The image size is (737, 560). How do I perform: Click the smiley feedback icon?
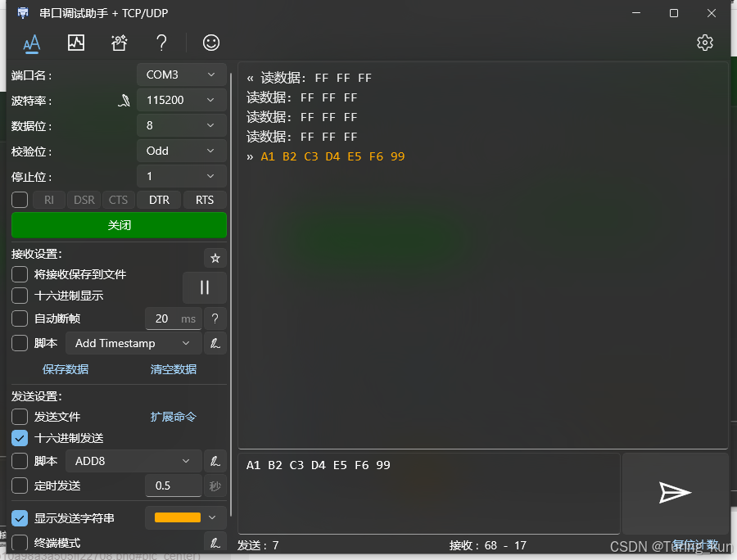click(211, 43)
